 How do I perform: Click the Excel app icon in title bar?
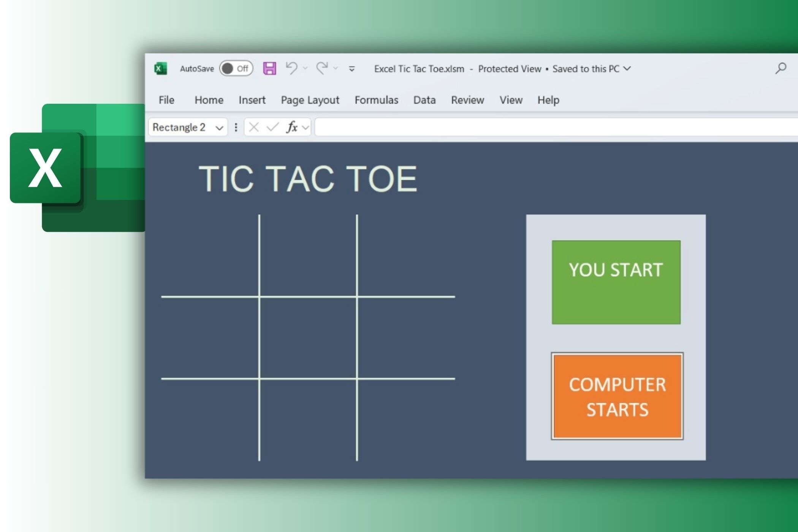tap(161, 68)
